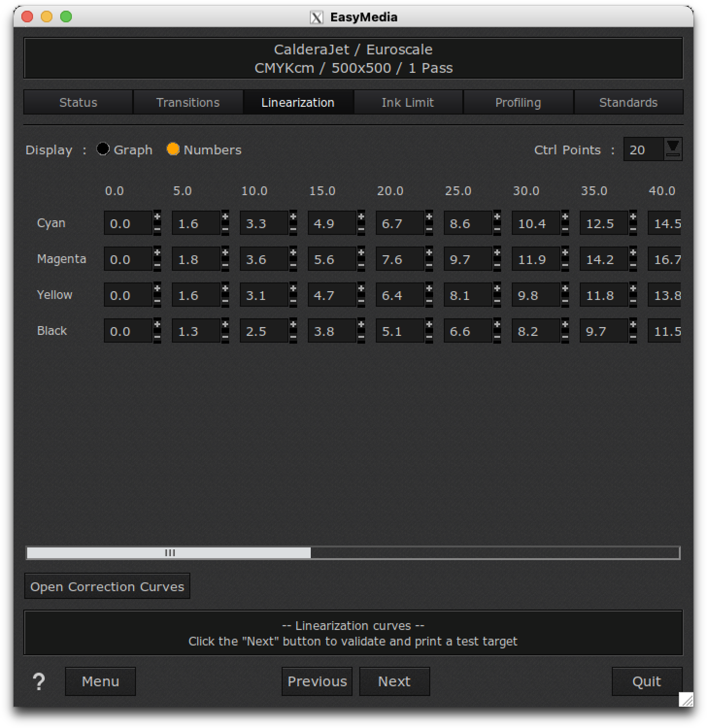The height and width of the screenshot is (728, 707).
Task: Click the yellow minimize window button
Action: (47, 17)
